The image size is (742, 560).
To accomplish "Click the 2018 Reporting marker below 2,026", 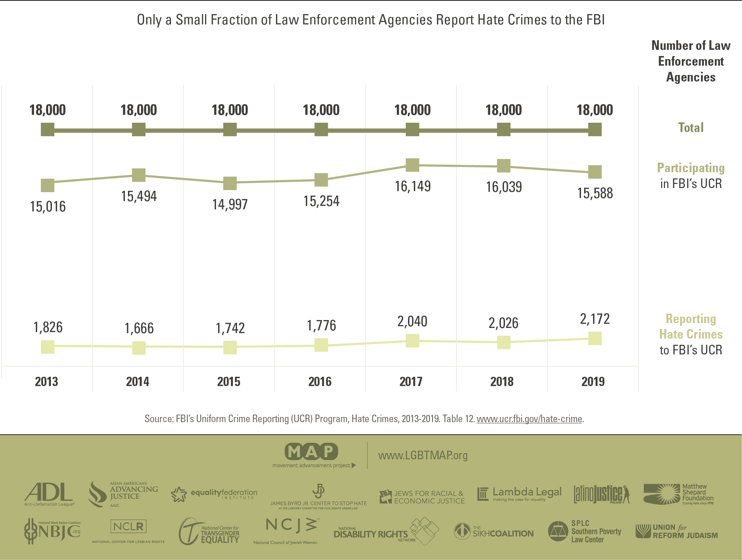I will (504, 342).
